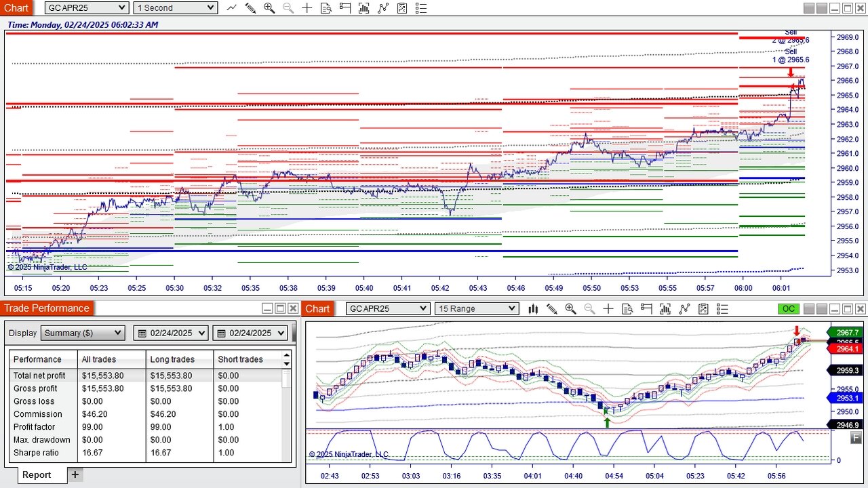Image resolution: width=868 pixels, height=488 pixels.
Task: Click the F button on 15 Range chart
Action: [x=855, y=438]
